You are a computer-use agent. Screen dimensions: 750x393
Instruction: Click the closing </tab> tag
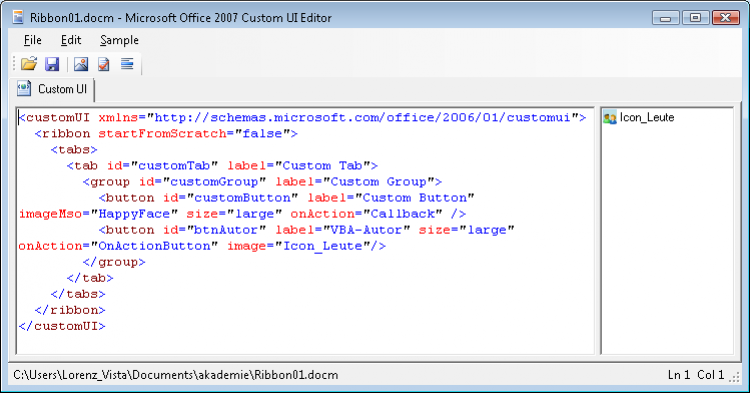coord(90,278)
